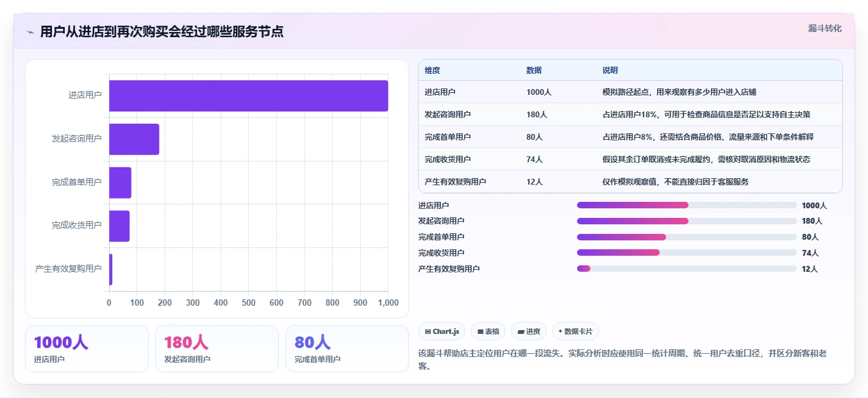
Task: Click the 完成收货用户 bar in the chart
Action: pyautogui.click(x=119, y=226)
